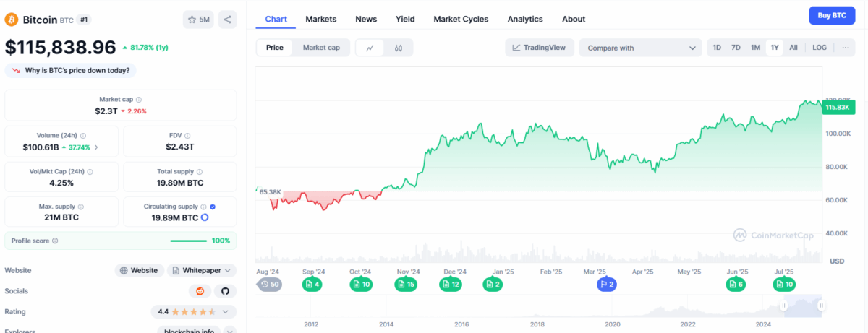Click the Buy BTC button
The width and height of the screenshot is (868, 333).
pyautogui.click(x=832, y=15)
